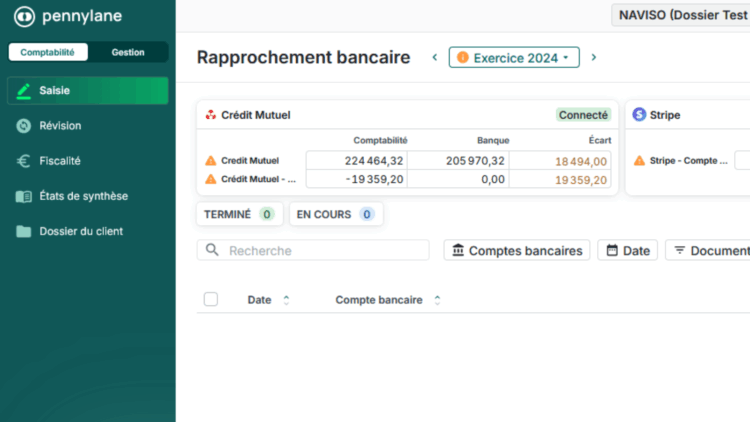Click the Pennylane logo icon

23,17
